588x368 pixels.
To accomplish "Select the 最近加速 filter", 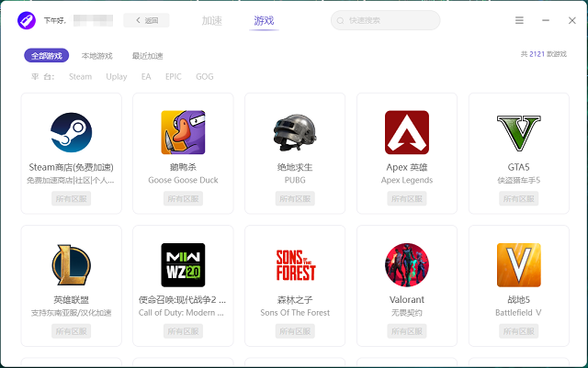I will click(x=147, y=56).
